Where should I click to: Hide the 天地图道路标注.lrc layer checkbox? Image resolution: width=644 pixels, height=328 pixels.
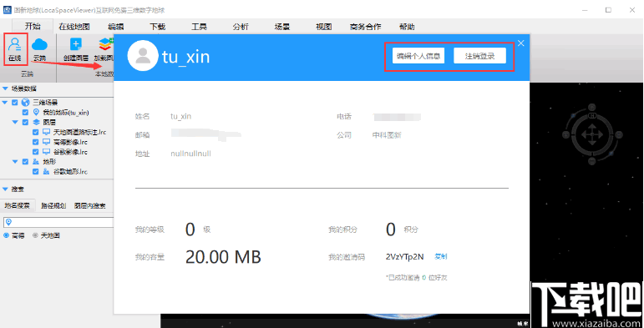(36, 132)
